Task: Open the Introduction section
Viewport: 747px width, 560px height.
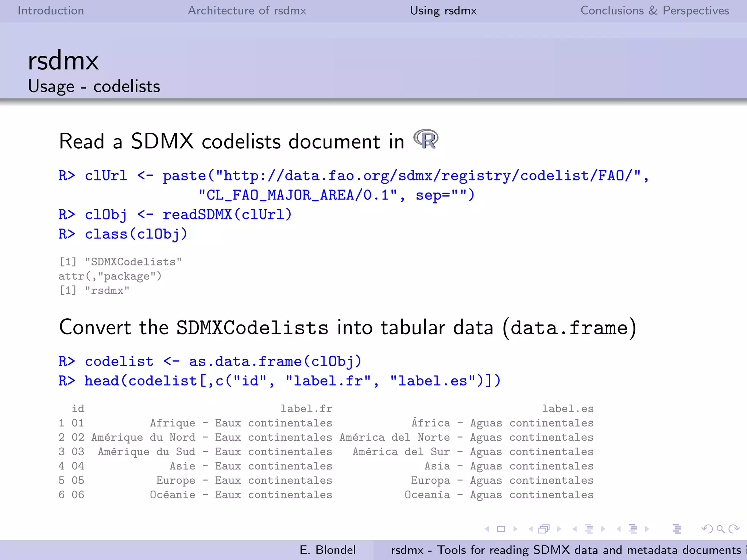Action: point(51,10)
